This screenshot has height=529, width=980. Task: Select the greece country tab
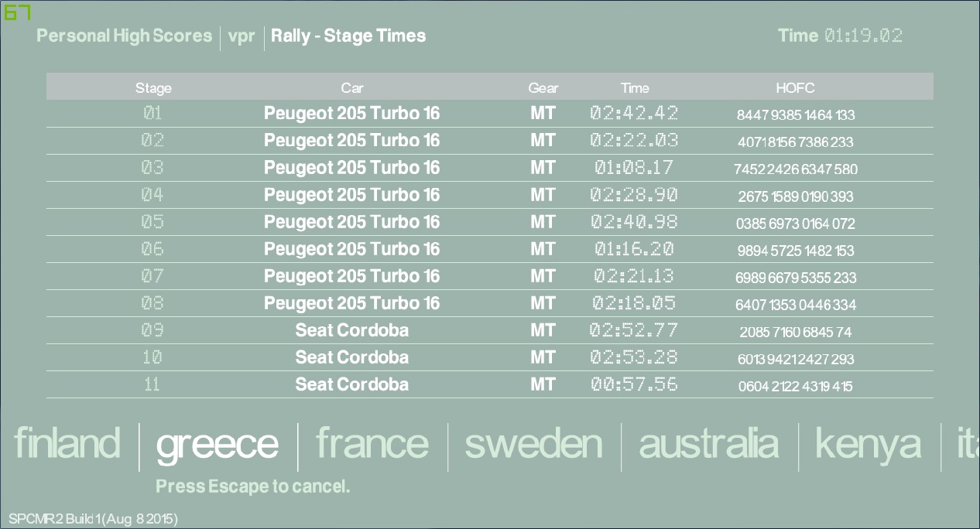tap(217, 444)
